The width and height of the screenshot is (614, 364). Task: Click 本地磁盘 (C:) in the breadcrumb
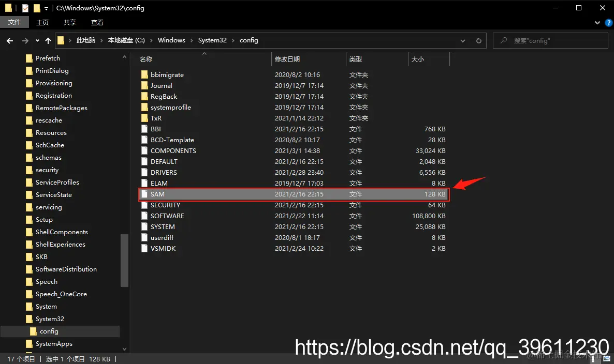click(x=126, y=40)
